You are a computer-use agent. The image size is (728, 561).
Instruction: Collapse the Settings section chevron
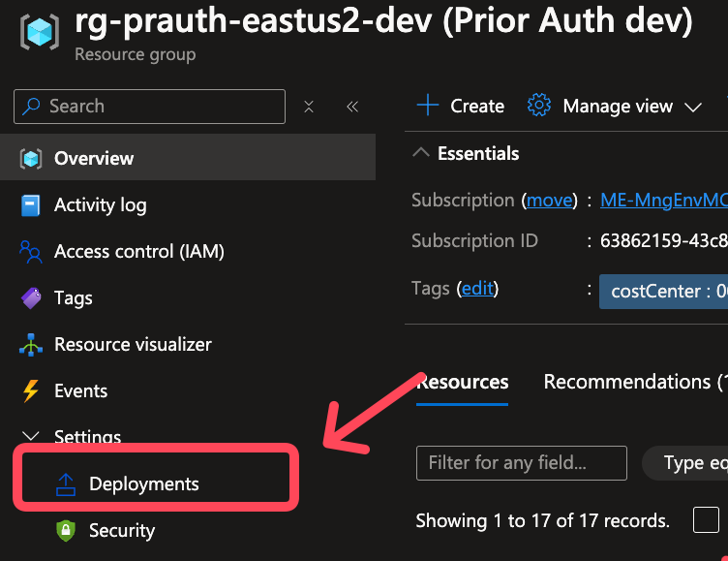(x=31, y=436)
